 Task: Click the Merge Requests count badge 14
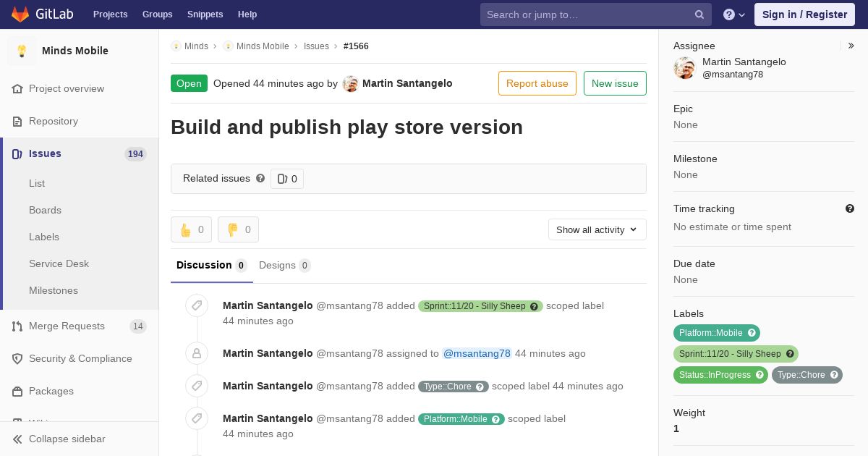pos(137,326)
